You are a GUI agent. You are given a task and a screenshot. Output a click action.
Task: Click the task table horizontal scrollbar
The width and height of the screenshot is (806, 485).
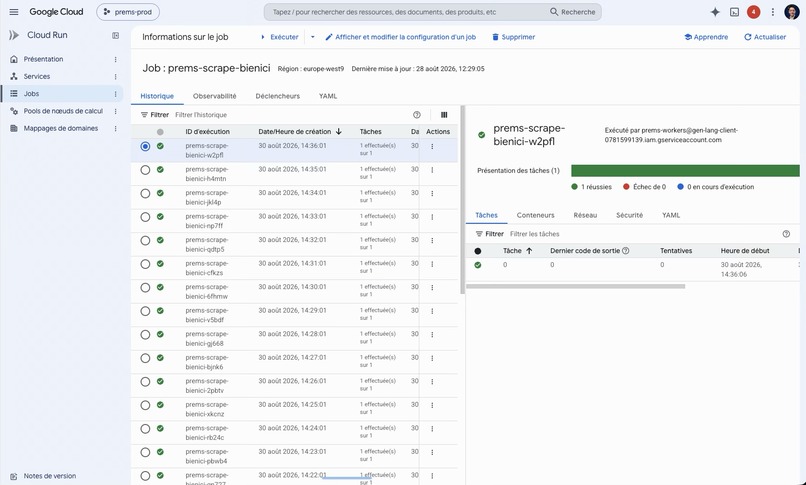(x=575, y=286)
